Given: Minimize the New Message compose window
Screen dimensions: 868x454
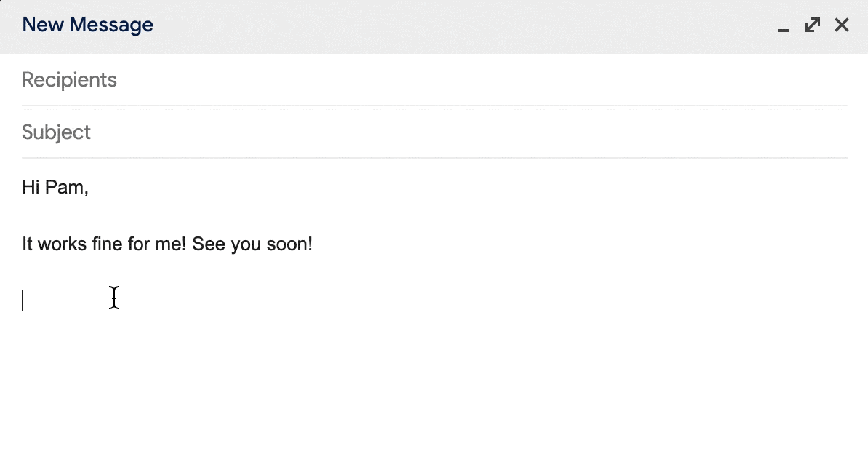Looking at the screenshot, I should point(783,26).
